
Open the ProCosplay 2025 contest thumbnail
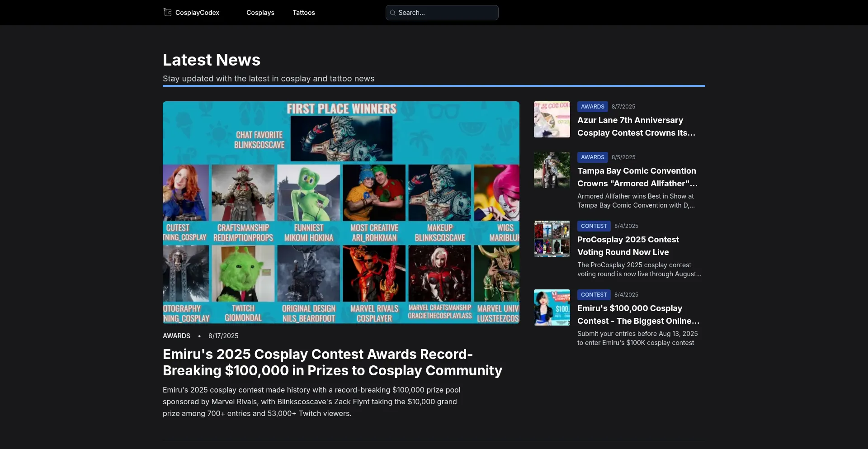[552, 239]
